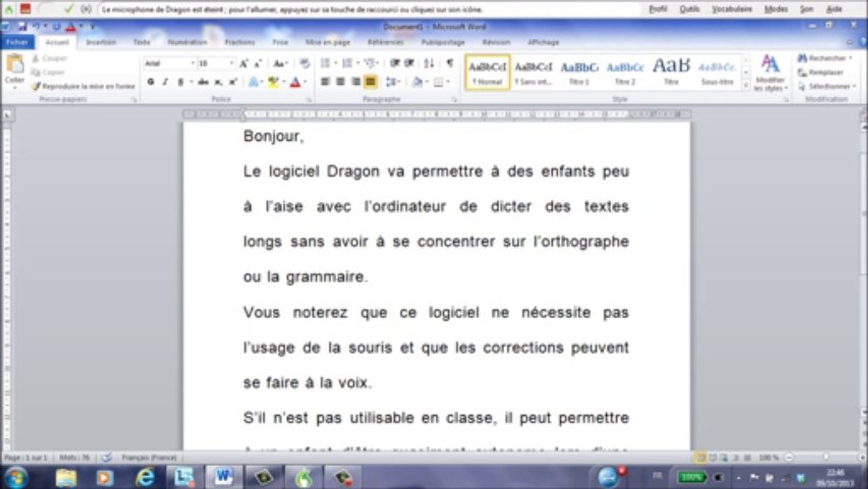Turn on the Dragon microphone icon

pos(25,9)
